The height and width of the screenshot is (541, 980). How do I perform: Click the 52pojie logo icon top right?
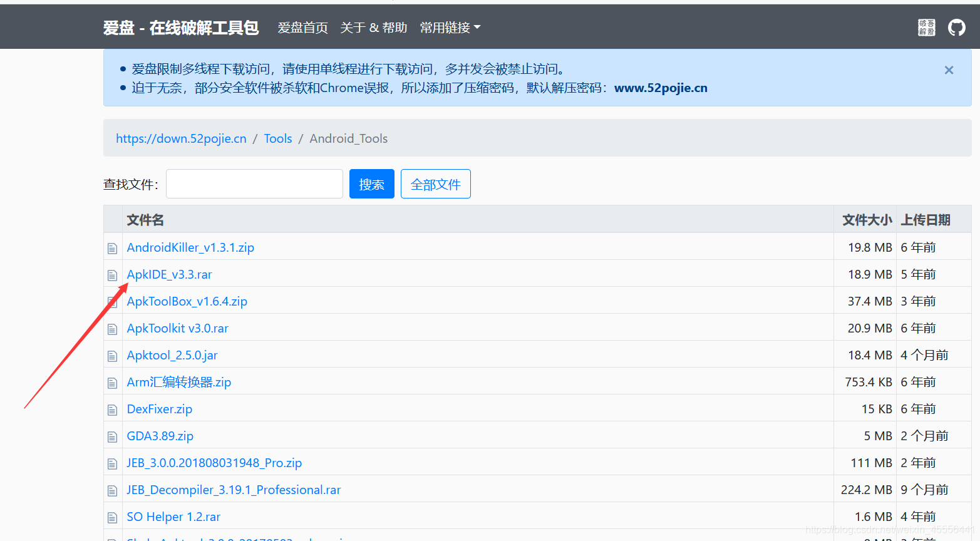coord(926,28)
